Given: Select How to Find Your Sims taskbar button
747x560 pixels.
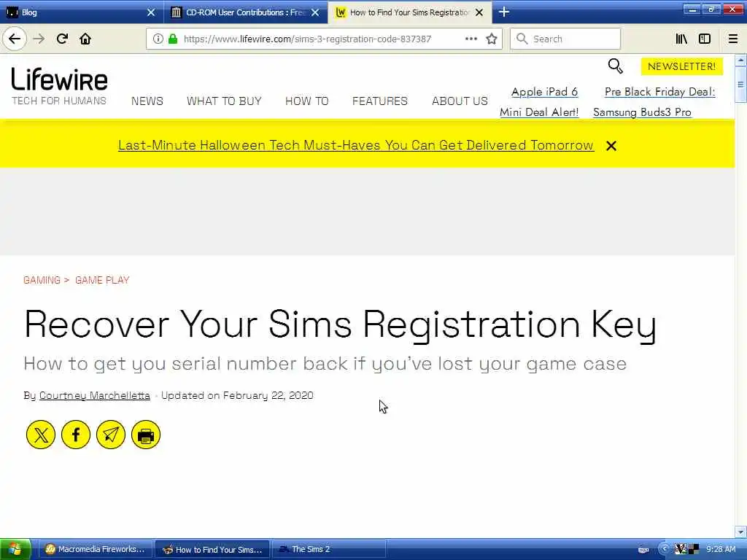Looking at the screenshot, I should (x=212, y=549).
